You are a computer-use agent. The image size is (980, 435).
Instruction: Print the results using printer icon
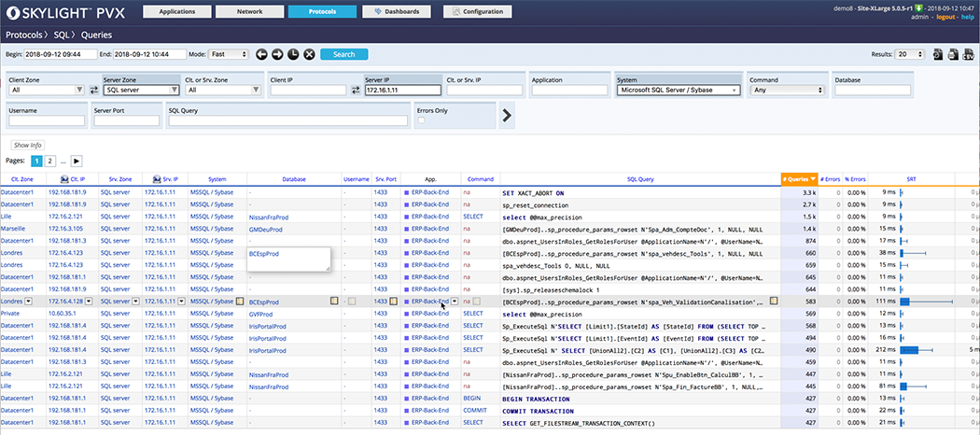point(953,55)
